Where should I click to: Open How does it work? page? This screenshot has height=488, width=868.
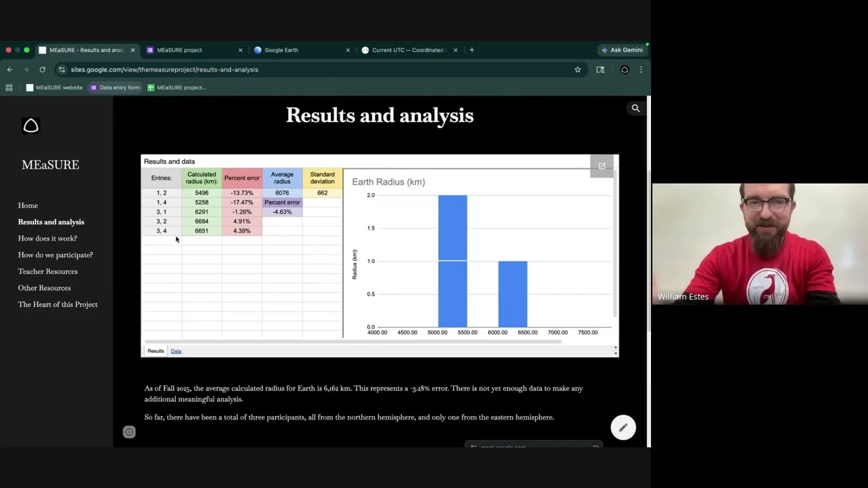click(x=47, y=239)
